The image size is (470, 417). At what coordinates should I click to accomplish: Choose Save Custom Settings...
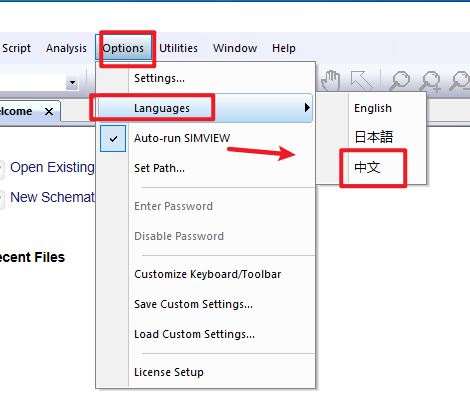pos(205,304)
